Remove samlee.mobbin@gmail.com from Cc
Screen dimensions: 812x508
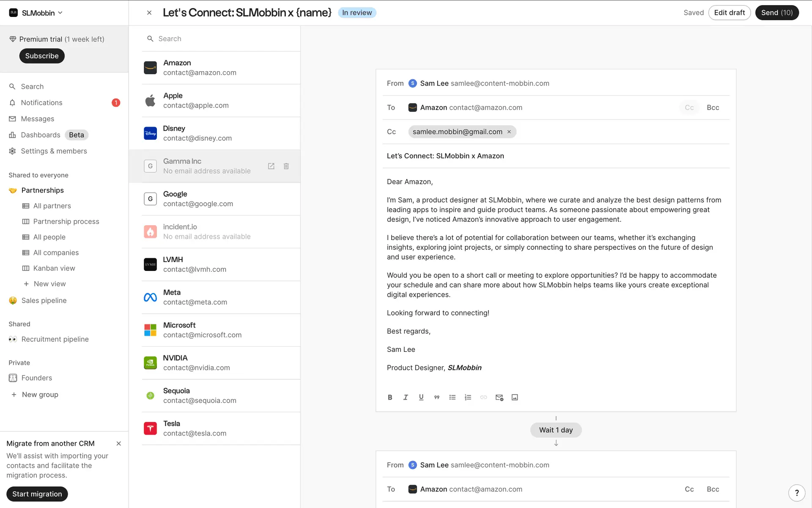(509, 132)
